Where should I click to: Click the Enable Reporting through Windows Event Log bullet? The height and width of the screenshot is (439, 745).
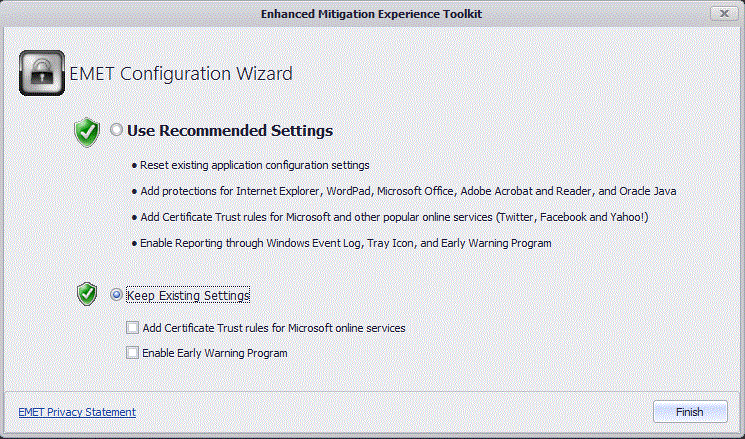click(x=346, y=243)
